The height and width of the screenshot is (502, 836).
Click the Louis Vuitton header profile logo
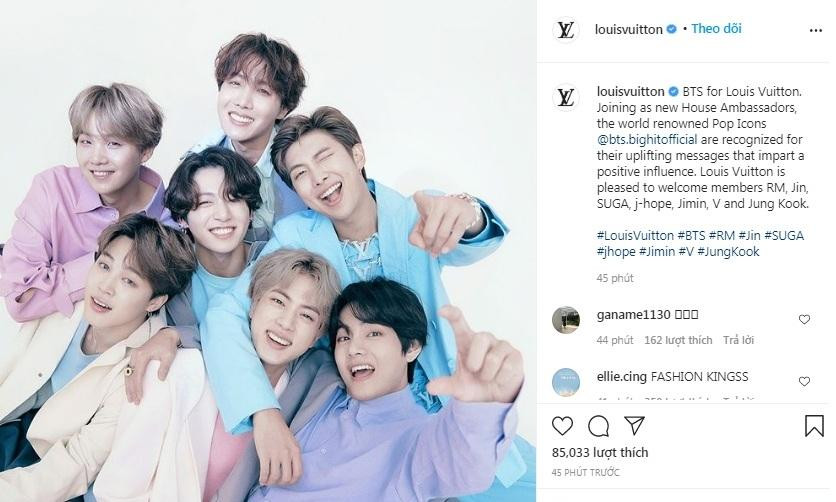(x=566, y=30)
